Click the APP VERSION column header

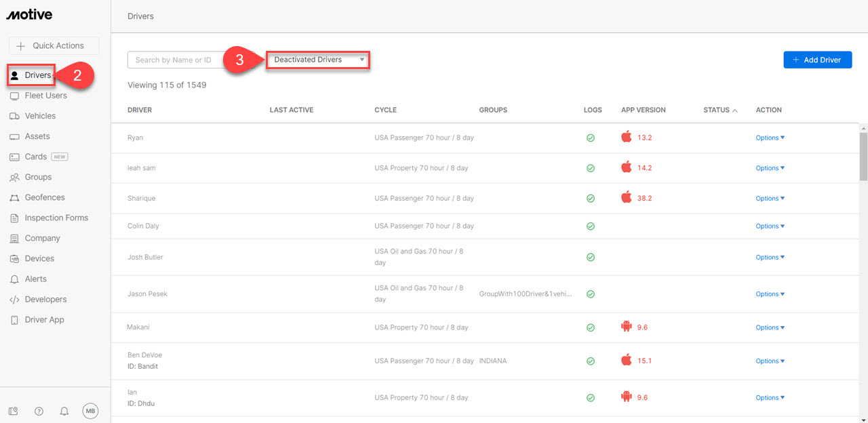[x=644, y=110]
